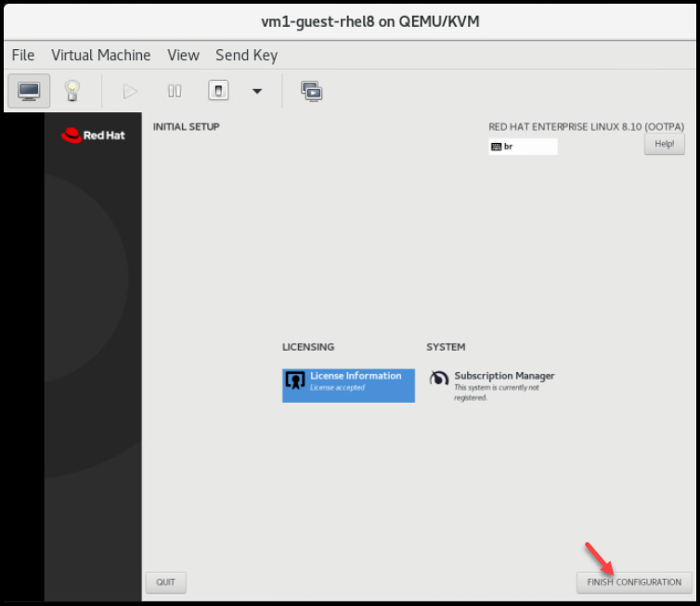
Task: Click Finish Configuration button
Action: pyautogui.click(x=634, y=582)
